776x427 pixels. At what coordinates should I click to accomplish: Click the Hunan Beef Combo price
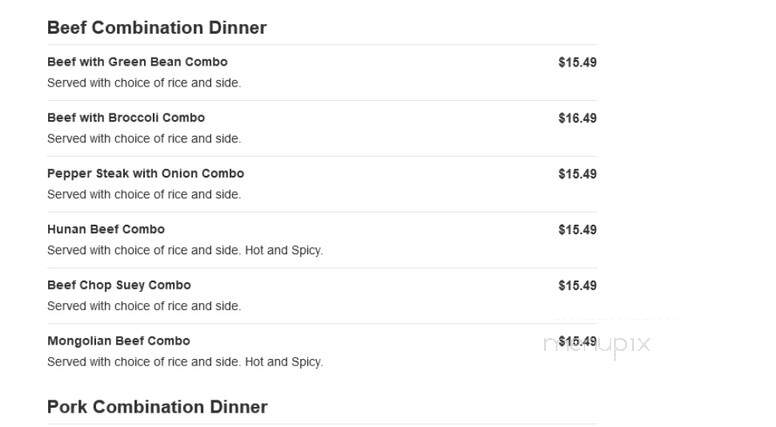coord(578,230)
